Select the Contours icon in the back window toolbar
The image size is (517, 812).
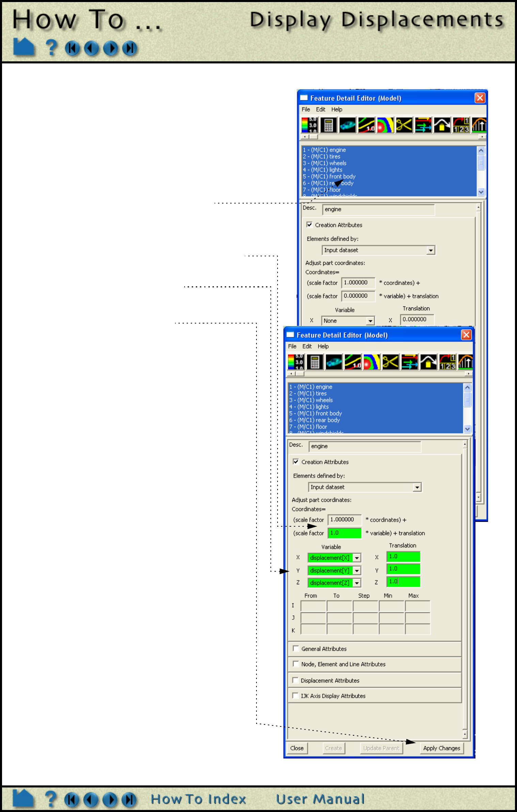pyautogui.click(x=366, y=125)
